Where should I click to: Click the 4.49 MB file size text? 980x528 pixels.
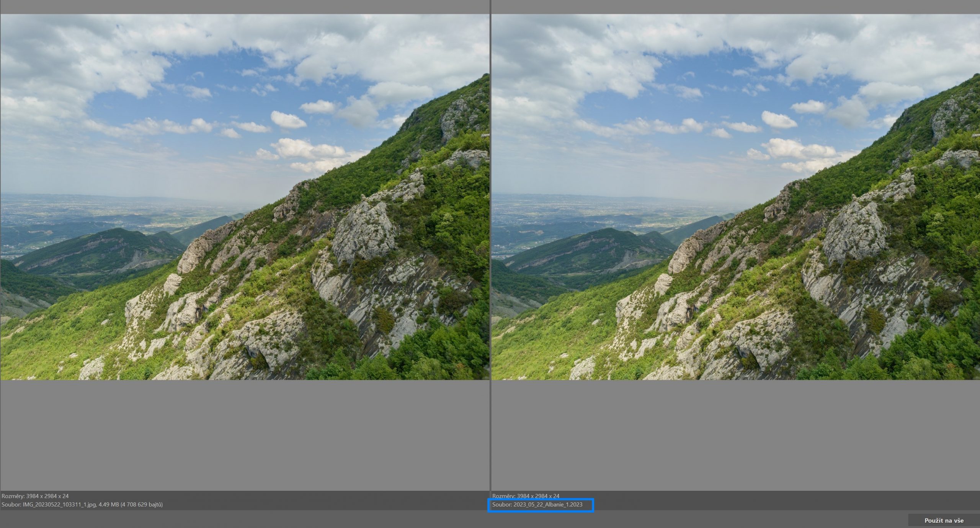click(109, 505)
